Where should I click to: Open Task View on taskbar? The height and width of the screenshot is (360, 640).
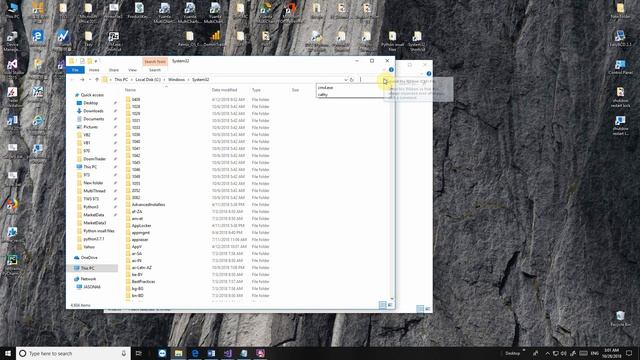[139, 353]
